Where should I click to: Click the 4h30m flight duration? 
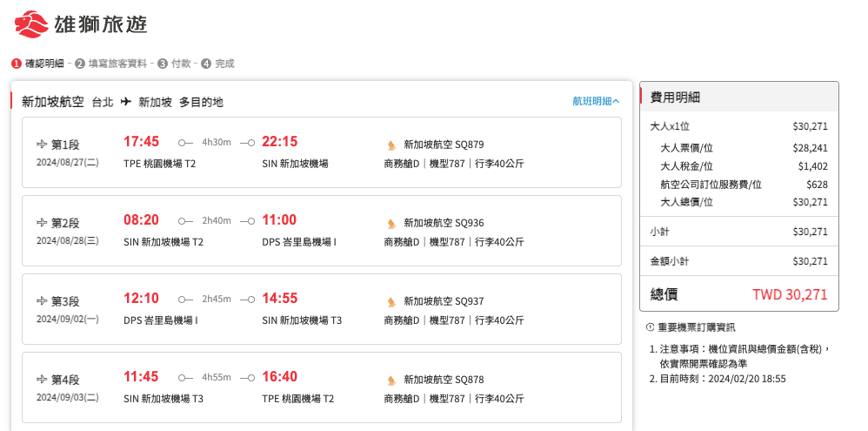tap(216, 143)
